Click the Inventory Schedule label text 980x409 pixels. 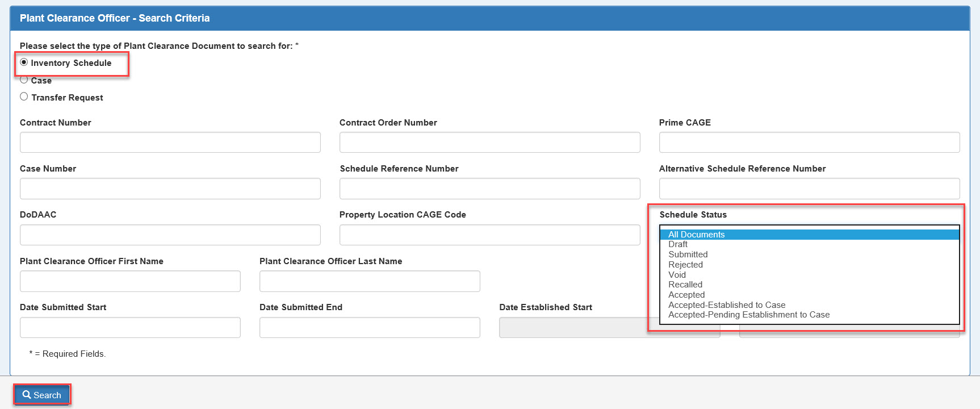coord(71,63)
